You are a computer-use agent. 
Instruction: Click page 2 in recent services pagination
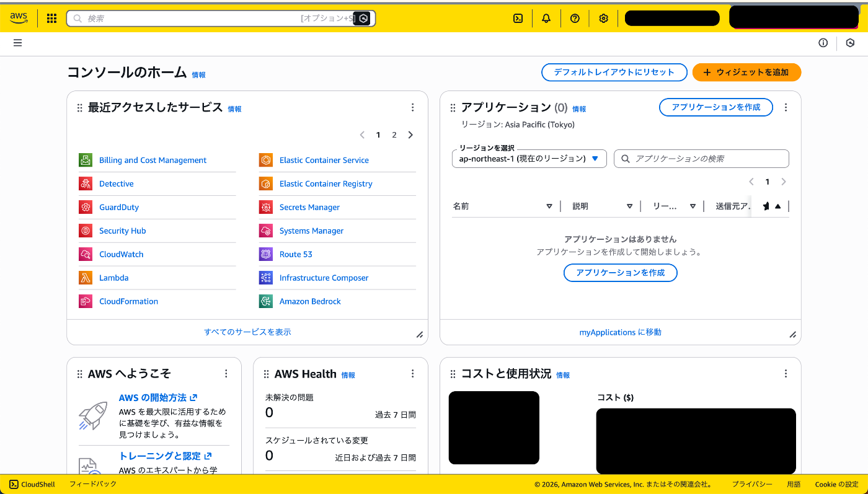coord(394,135)
